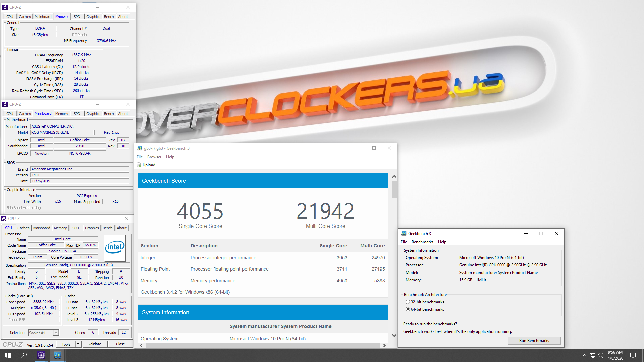Viewport: 644px width, 362px height.
Task: Open taskbar Search magnifier
Action: tap(24, 355)
